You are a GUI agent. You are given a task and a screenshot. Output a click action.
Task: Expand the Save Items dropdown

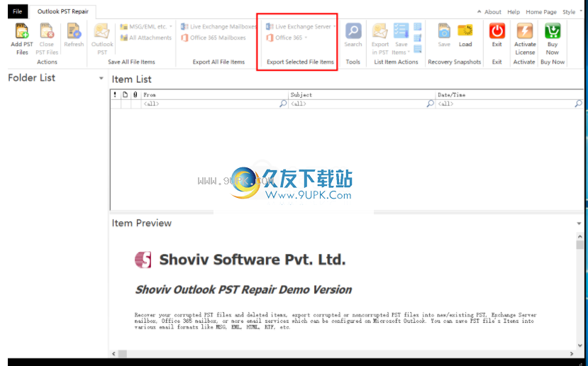coord(409,52)
